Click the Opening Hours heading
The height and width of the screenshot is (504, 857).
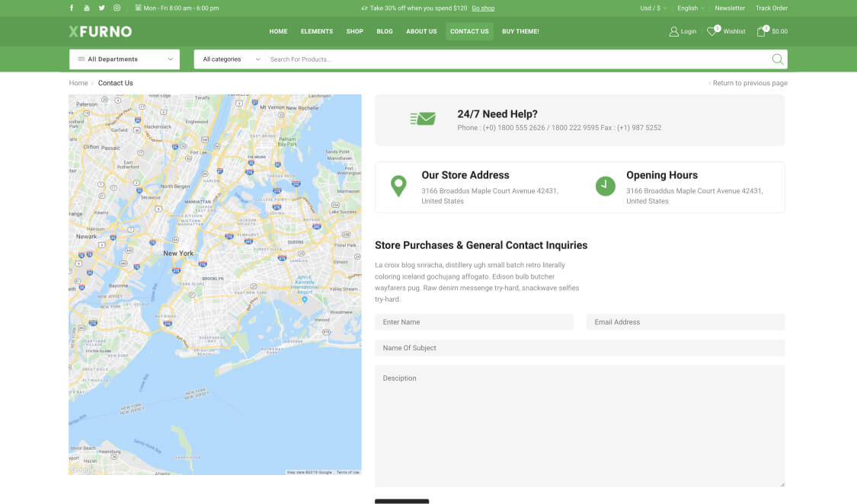662,175
